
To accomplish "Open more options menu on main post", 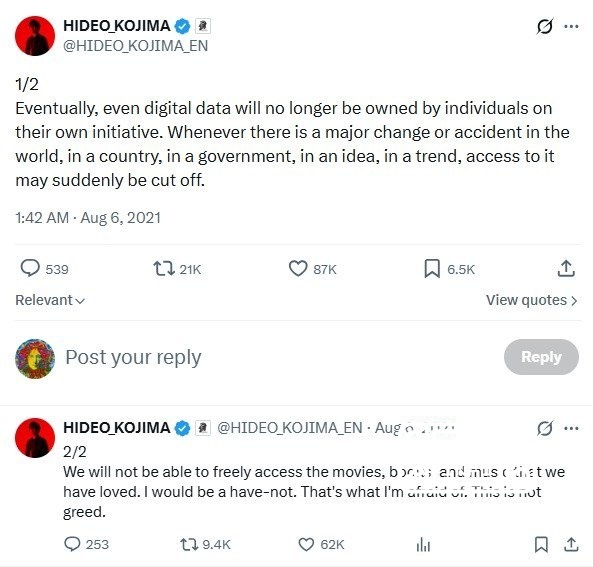I will coord(571,26).
